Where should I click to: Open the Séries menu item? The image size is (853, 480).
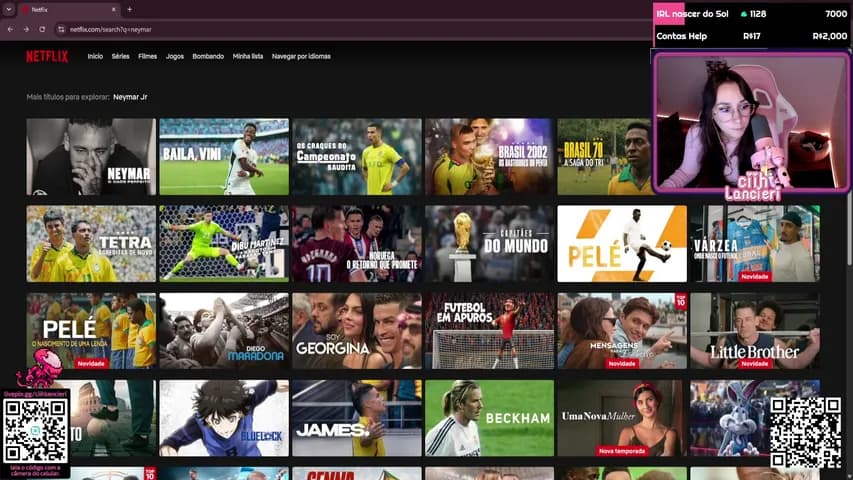120,56
